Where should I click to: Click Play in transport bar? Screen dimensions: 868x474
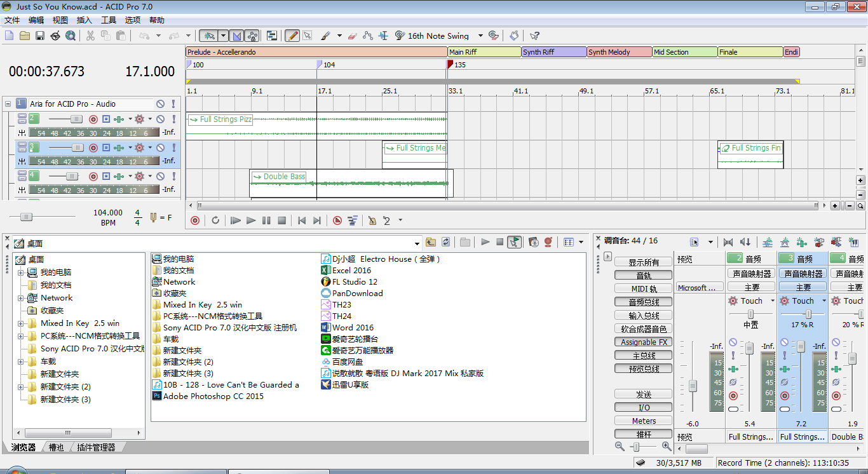(x=251, y=220)
